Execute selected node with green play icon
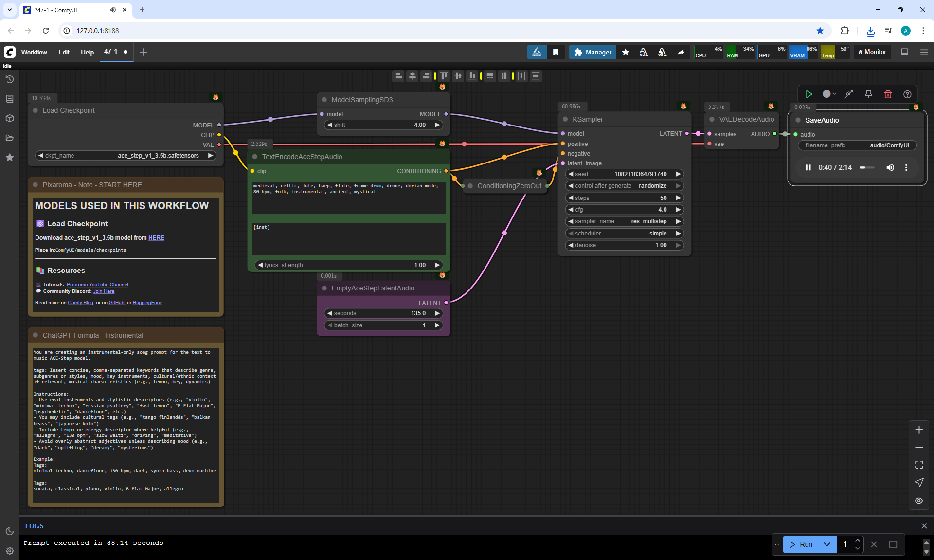Image resolution: width=934 pixels, height=560 pixels. (x=809, y=94)
